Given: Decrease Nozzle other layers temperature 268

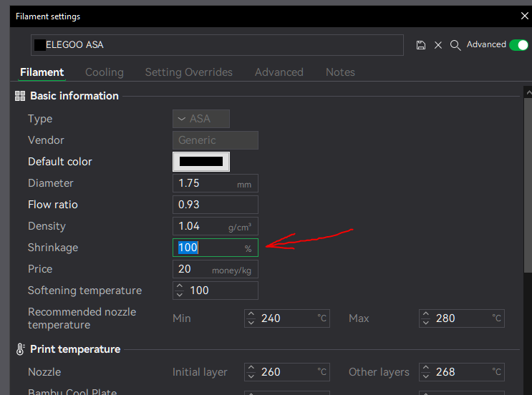Looking at the screenshot, I should tap(426, 376).
